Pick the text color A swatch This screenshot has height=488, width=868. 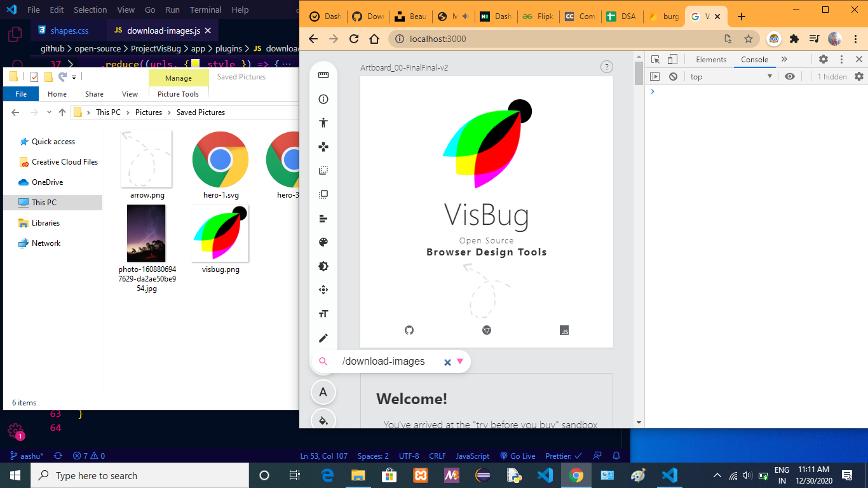pyautogui.click(x=323, y=392)
